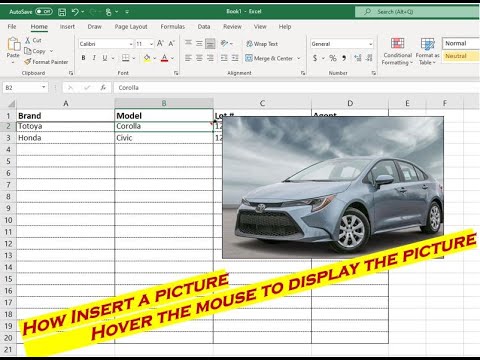Open the Help tab
Viewport: 480px width, 360px height.
pyautogui.click(x=285, y=27)
